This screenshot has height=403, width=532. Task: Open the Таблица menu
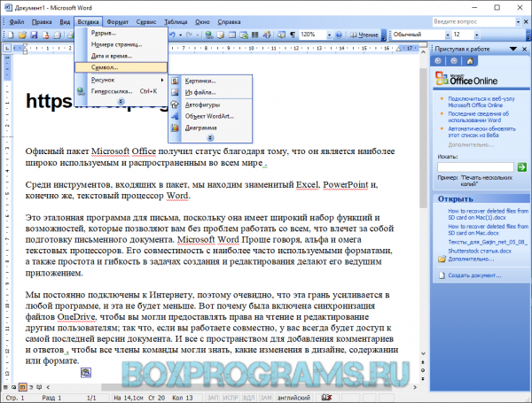pos(176,22)
